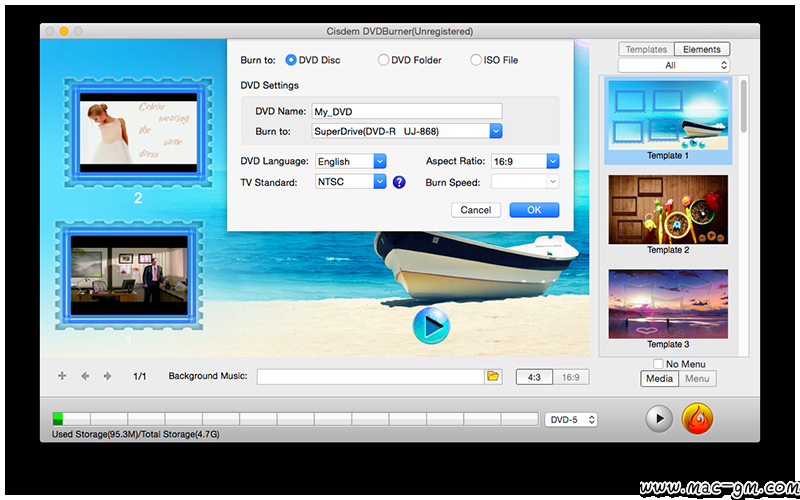Open the DVD-5 disc type dropdown
Image resolution: width=800 pixels, height=500 pixels.
coord(571,420)
